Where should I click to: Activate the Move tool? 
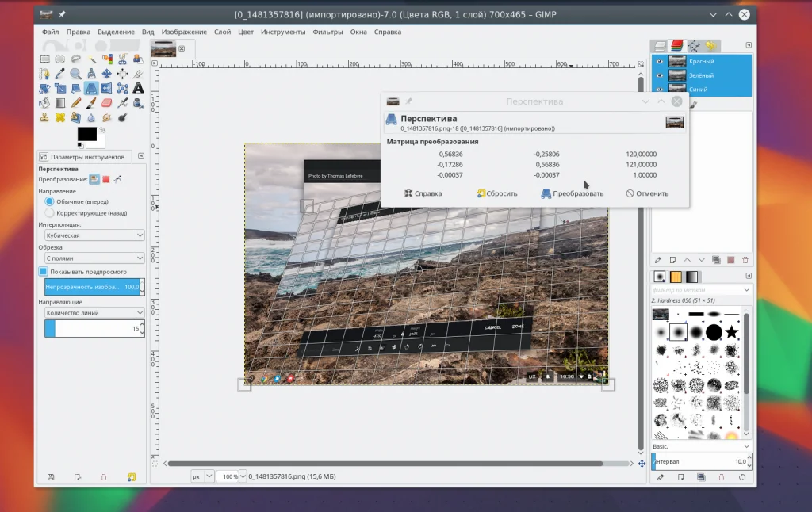tap(107, 74)
